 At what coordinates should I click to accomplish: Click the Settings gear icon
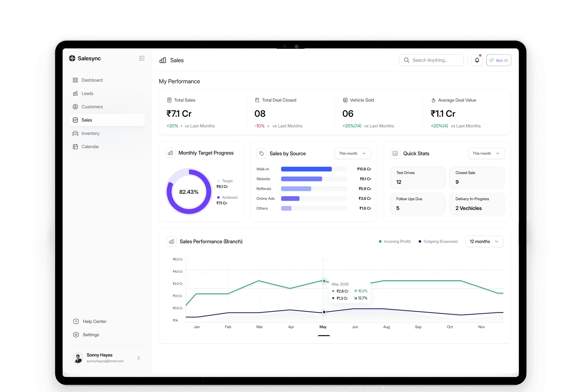point(76,335)
